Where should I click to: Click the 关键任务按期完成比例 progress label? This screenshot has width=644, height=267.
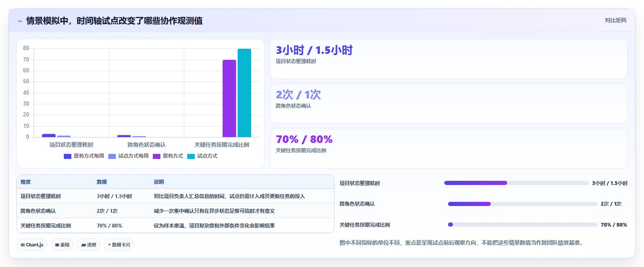click(x=365, y=225)
